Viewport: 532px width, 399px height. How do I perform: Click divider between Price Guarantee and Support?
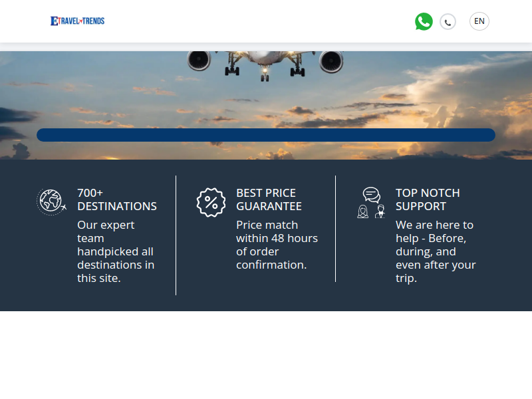tap(335, 229)
